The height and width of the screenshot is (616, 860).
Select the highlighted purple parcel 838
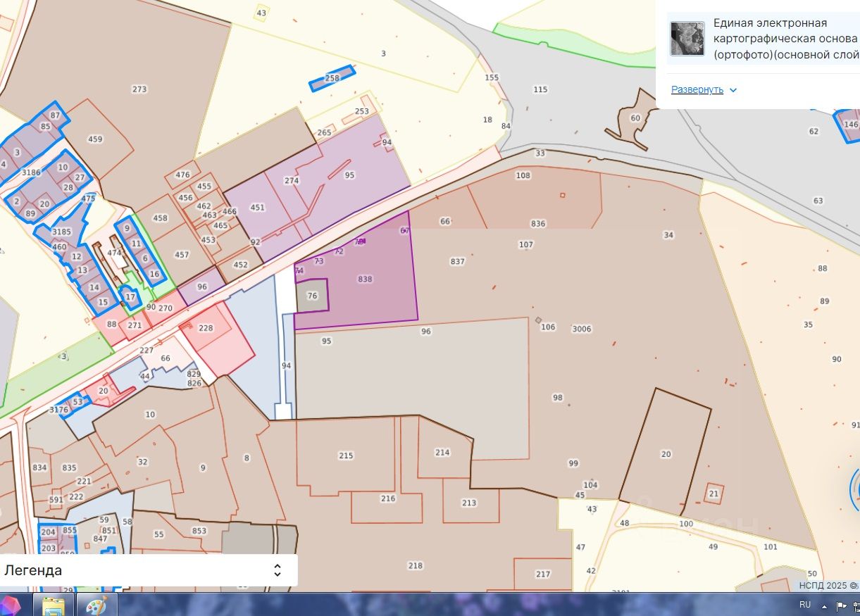[x=365, y=279]
